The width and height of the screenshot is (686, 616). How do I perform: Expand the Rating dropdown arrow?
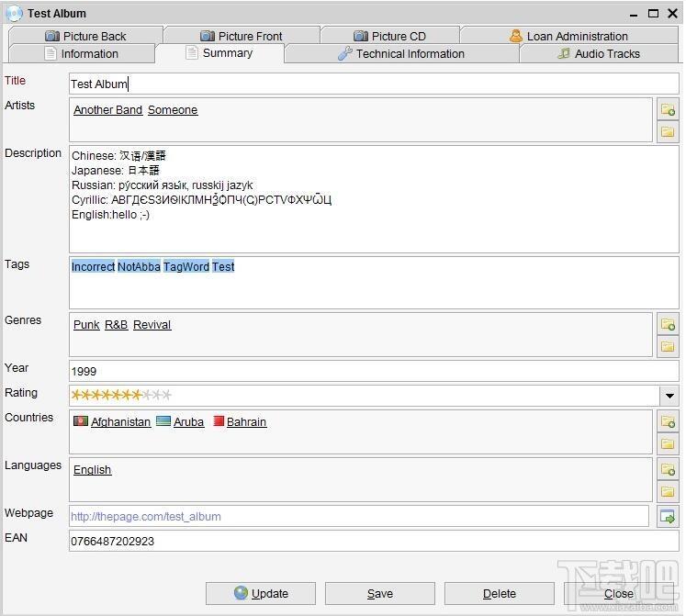click(x=669, y=396)
